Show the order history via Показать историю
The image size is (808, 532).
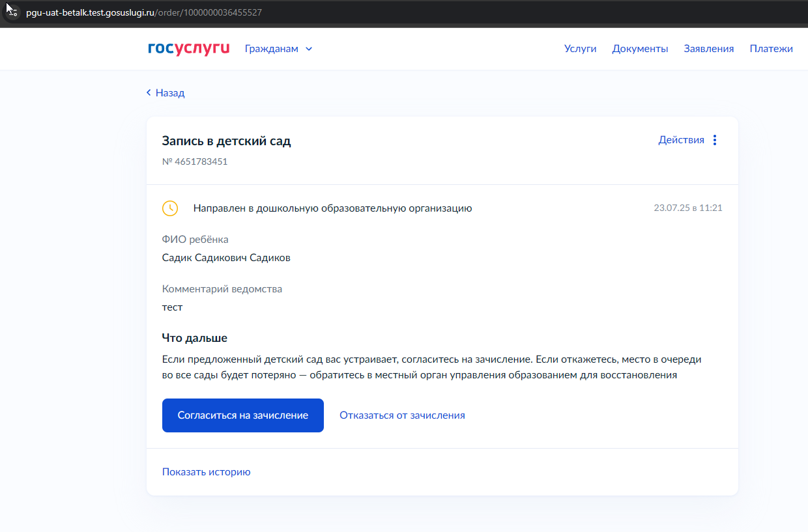[206, 472]
